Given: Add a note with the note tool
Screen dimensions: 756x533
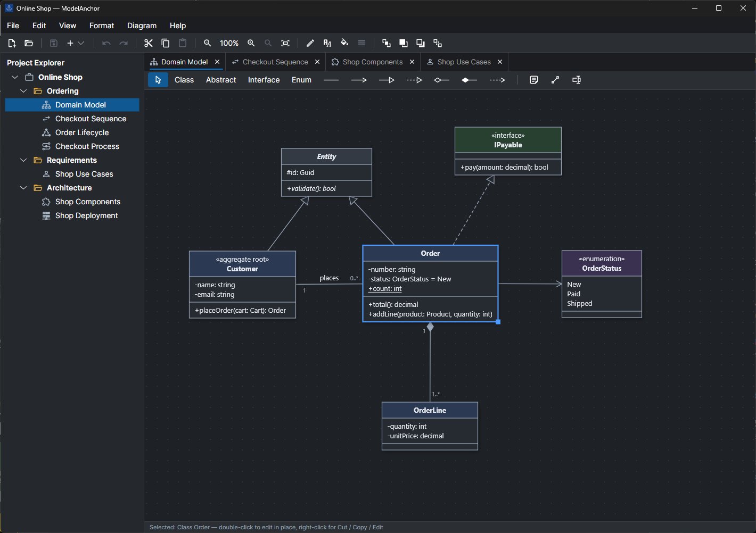Looking at the screenshot, I should pos(534,80).
